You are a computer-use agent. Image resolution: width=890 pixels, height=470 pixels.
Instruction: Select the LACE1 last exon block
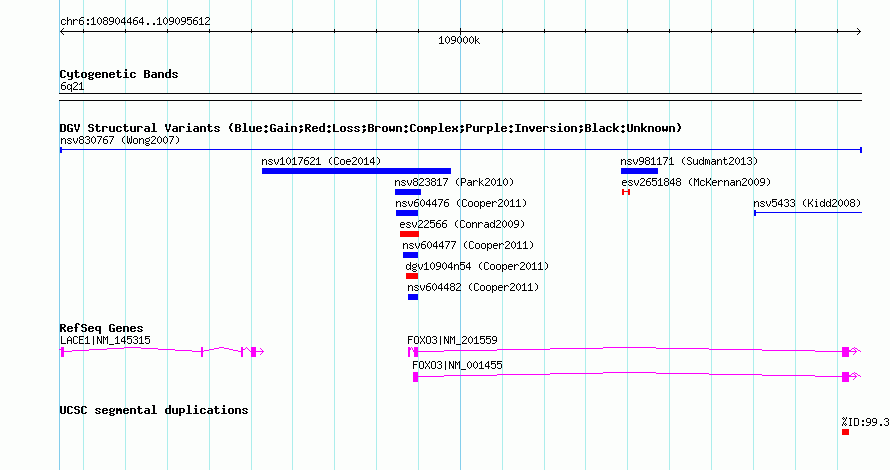[254, 352]
